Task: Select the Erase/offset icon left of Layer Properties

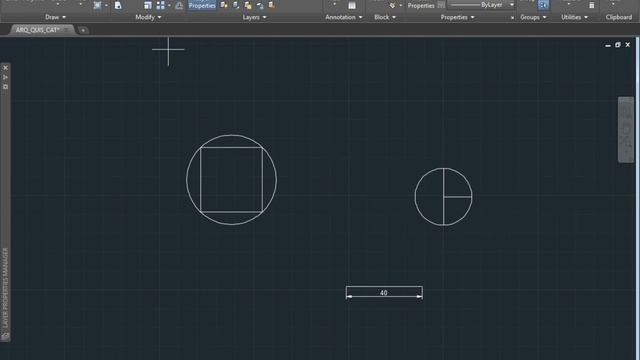Action: point(179,5)
